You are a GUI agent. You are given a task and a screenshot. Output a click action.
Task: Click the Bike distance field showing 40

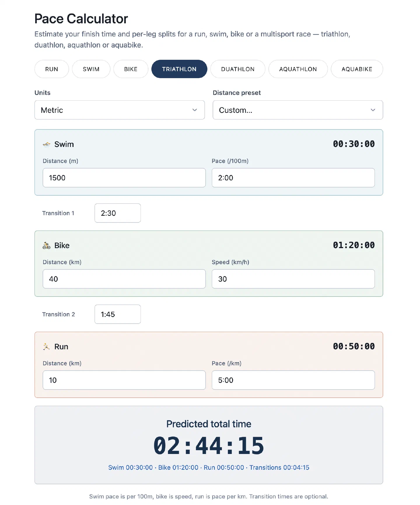(x=124, y=279)
